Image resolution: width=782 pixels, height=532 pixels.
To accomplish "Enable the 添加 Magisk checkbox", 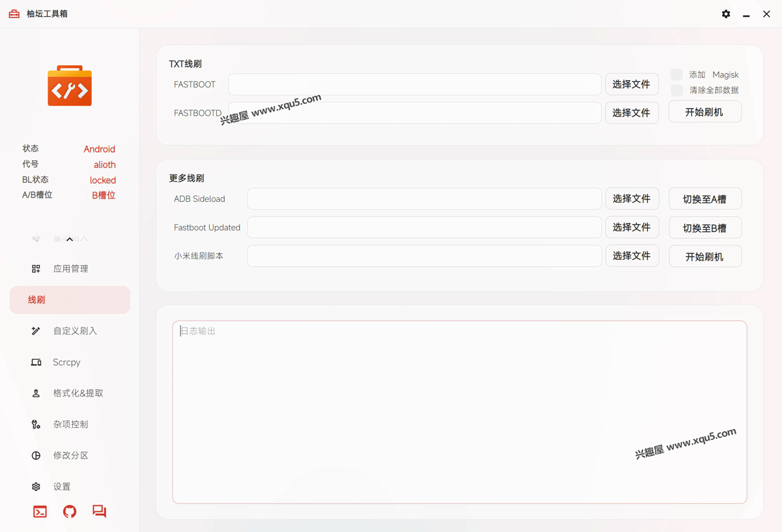I will 677,75.
